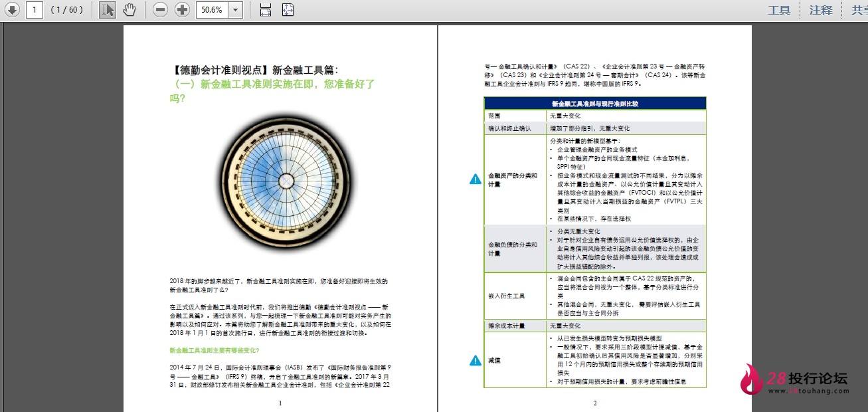Click warning icon beside 减值 row

476,360
